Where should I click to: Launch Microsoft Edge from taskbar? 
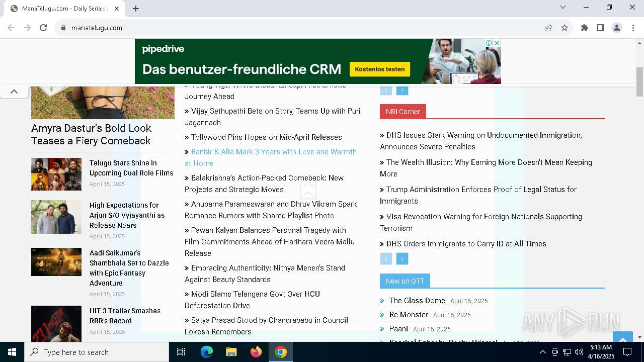click(207, 352)
